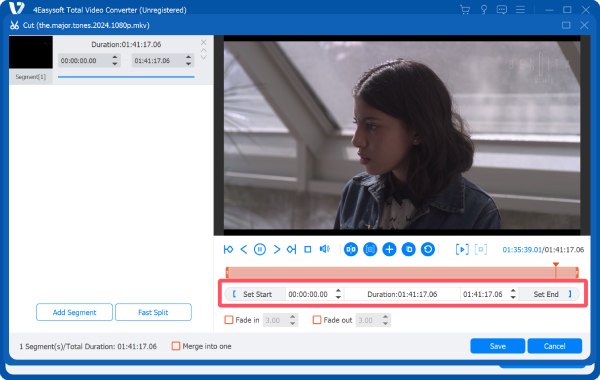Move Segment[1] up with up chevron
This screenshot has height=380, width=600.
(204, 50)
